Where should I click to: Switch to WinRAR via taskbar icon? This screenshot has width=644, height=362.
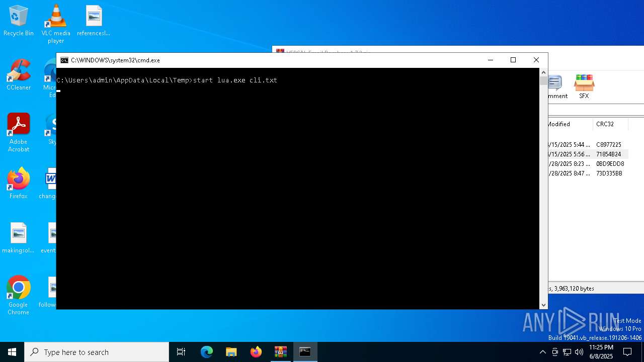click(281, 352)
